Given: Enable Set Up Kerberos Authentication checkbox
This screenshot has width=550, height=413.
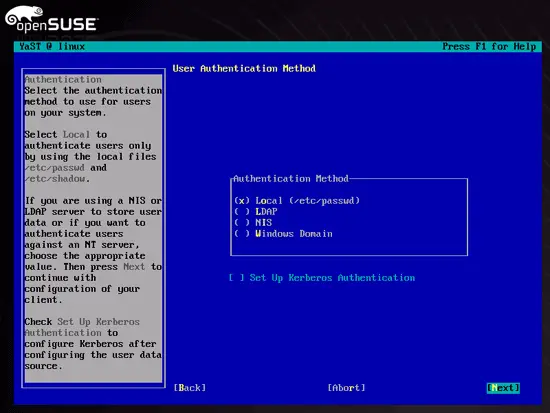Looking at the screenshot, I should click(322, 278).
